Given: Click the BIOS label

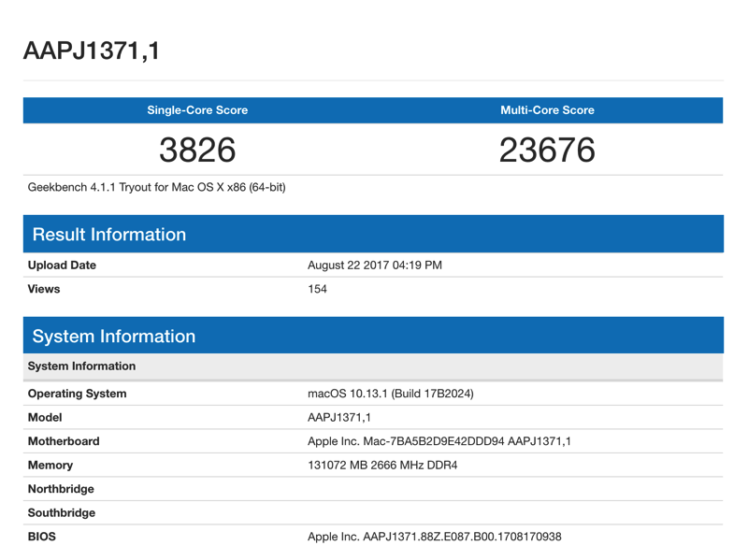Looking at the screenshot, I should click(41, 537).
